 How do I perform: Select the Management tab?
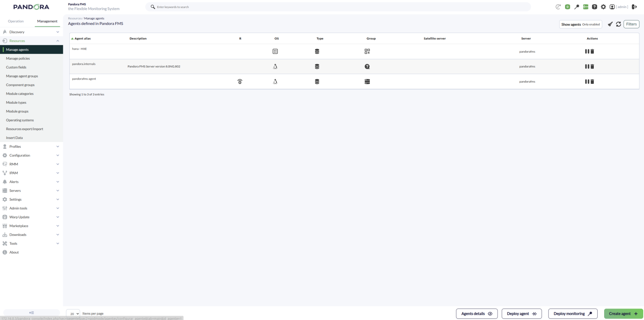[47, 21]
